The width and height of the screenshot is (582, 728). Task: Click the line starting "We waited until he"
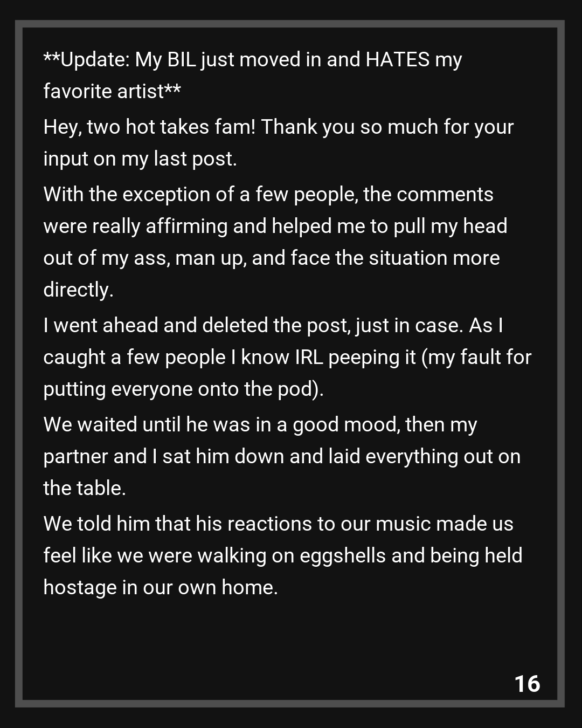260,425
